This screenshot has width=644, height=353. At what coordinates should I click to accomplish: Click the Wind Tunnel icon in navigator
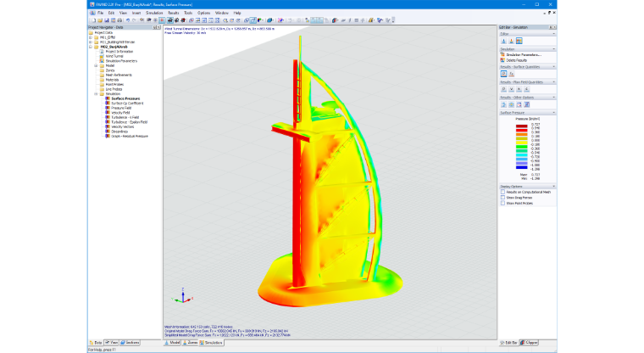[102, 56]
